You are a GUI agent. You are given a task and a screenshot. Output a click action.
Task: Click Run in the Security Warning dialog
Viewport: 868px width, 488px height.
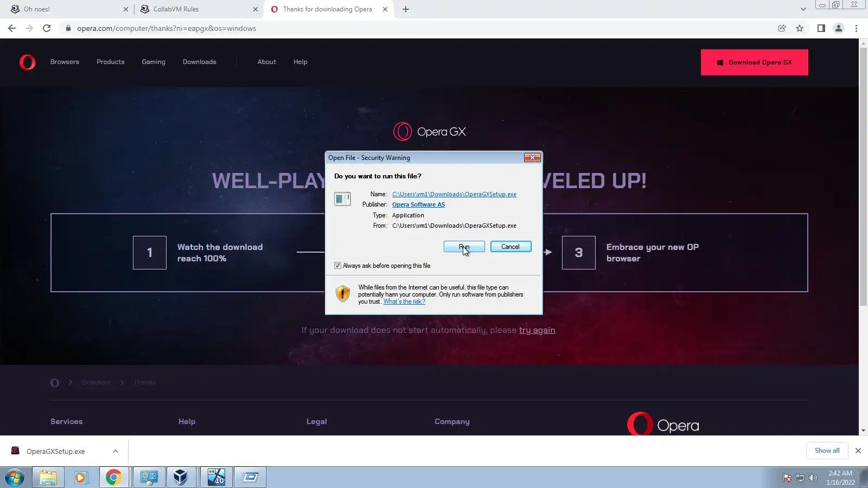coord(464,247)
